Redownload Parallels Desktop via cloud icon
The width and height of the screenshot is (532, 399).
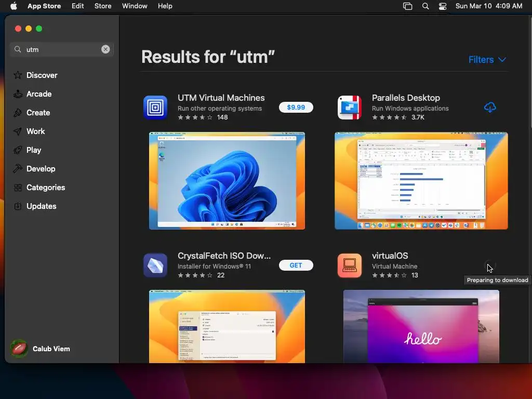point(490,107)
